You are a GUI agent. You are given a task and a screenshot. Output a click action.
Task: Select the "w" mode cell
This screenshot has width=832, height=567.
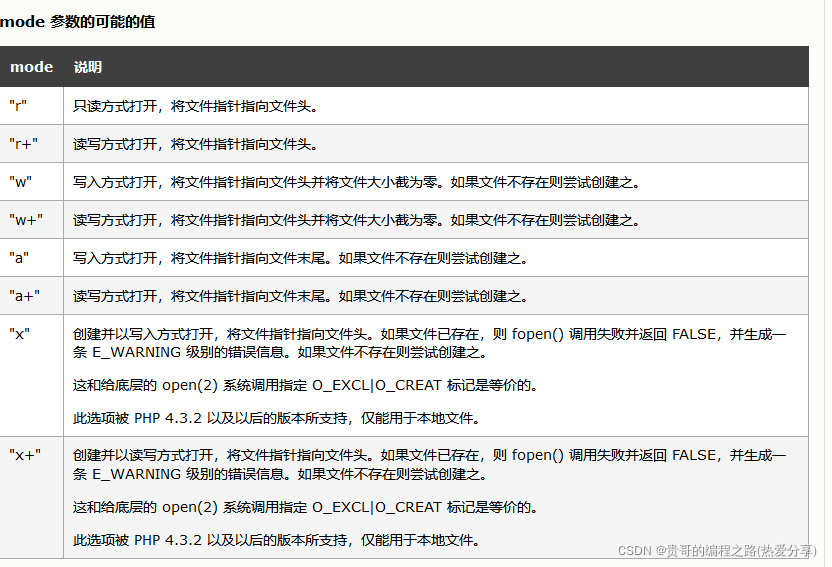coord(32,182)
